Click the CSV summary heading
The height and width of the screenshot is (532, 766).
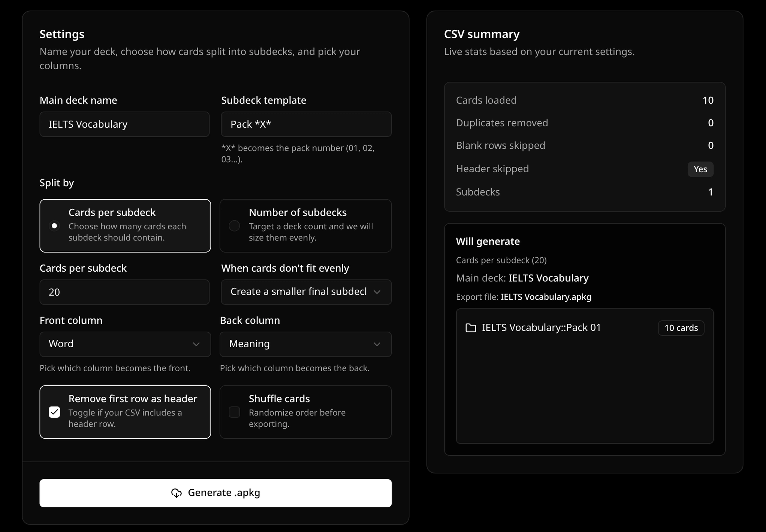[x=482, y=34]
